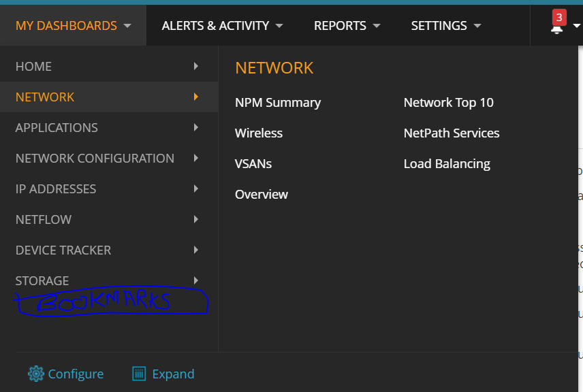Click the red 3 notification badge
Screen dimensions: 583x392
coord(559,18)
